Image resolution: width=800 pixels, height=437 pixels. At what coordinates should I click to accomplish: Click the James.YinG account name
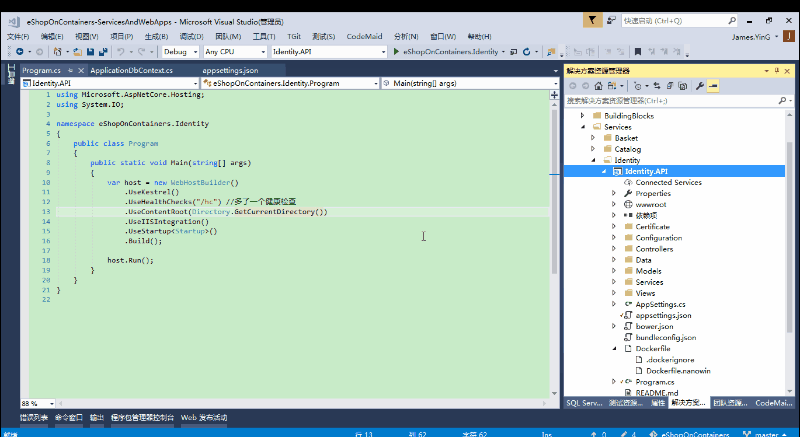click(751, 37)
